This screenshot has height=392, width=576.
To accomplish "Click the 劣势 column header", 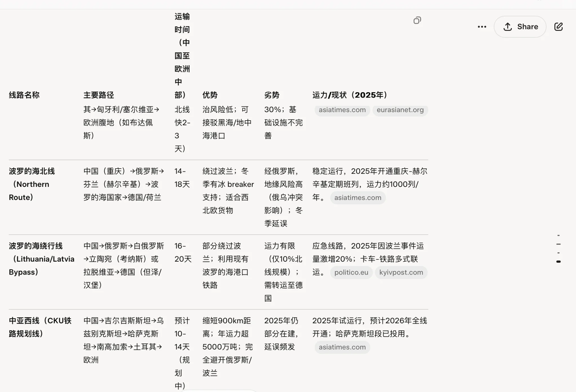I will (272, 95).
